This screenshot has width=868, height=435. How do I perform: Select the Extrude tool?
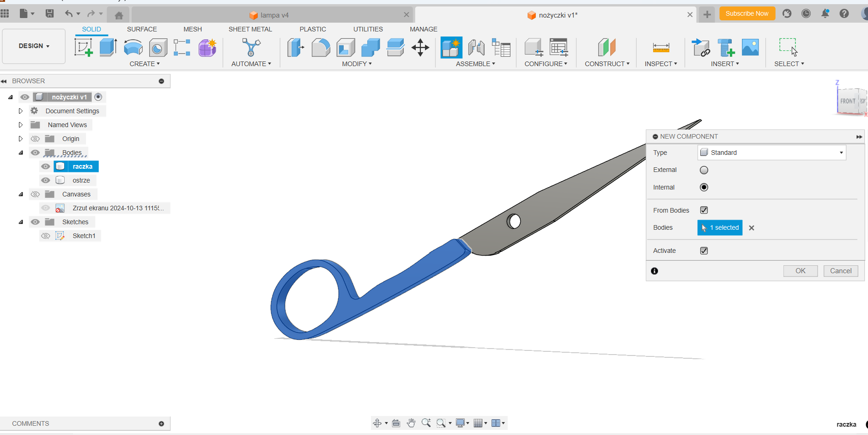[108, 48]
